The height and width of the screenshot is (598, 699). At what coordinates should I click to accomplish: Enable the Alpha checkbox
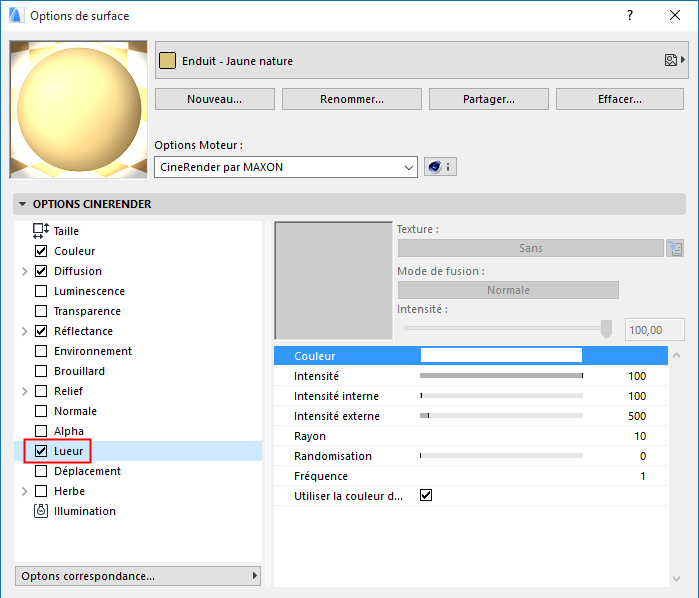(x=41, y=431)
